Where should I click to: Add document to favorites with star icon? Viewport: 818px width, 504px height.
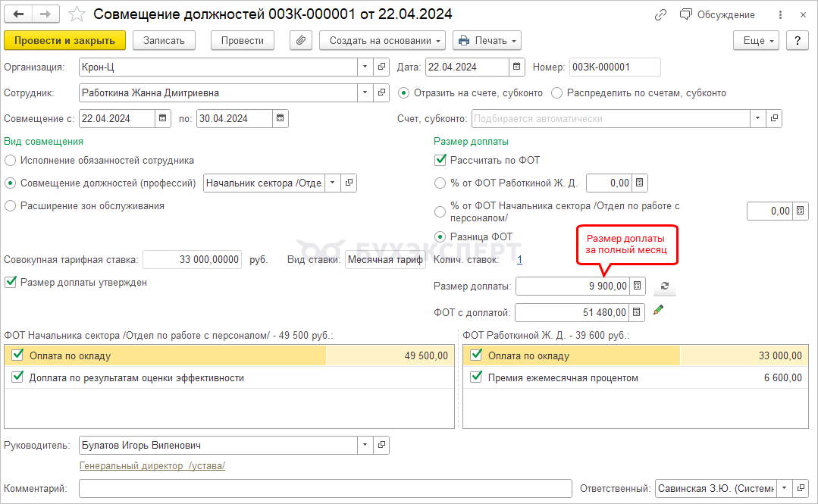[x=77, y=14]
